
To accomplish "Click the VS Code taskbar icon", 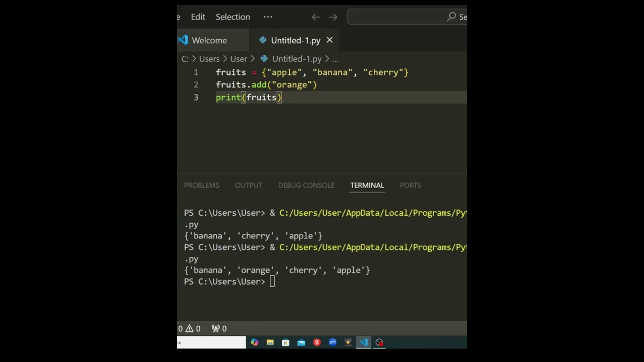I will click(x=364, y=342).
